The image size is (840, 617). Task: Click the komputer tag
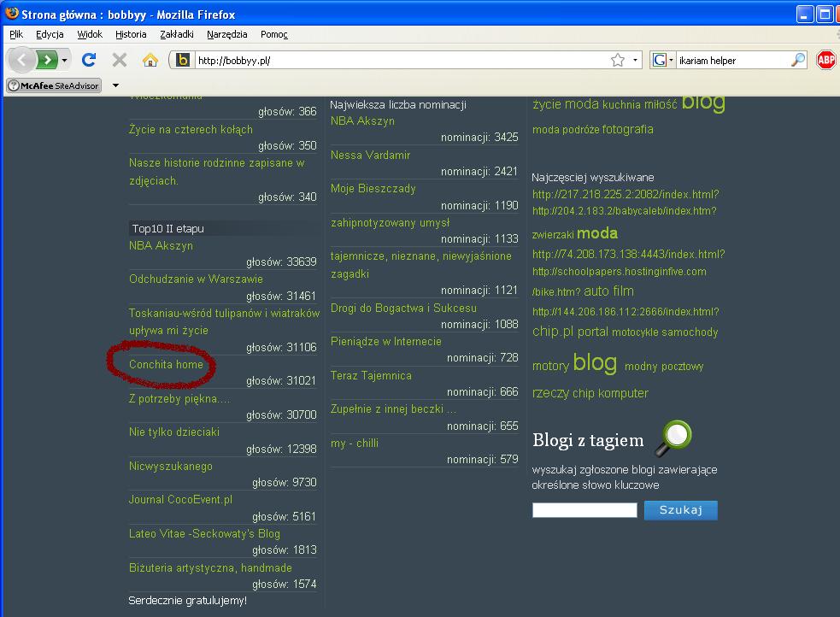623,393
